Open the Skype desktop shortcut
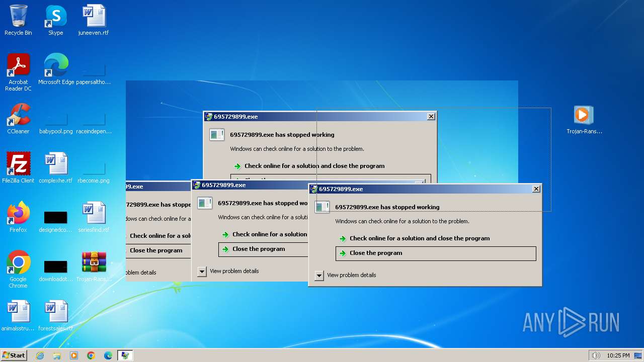 tap(55, 20)
